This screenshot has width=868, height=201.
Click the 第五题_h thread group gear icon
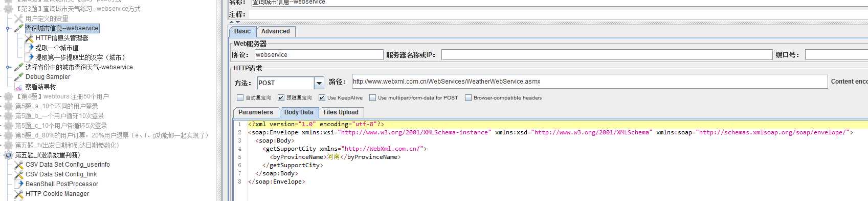pos(9,145)
